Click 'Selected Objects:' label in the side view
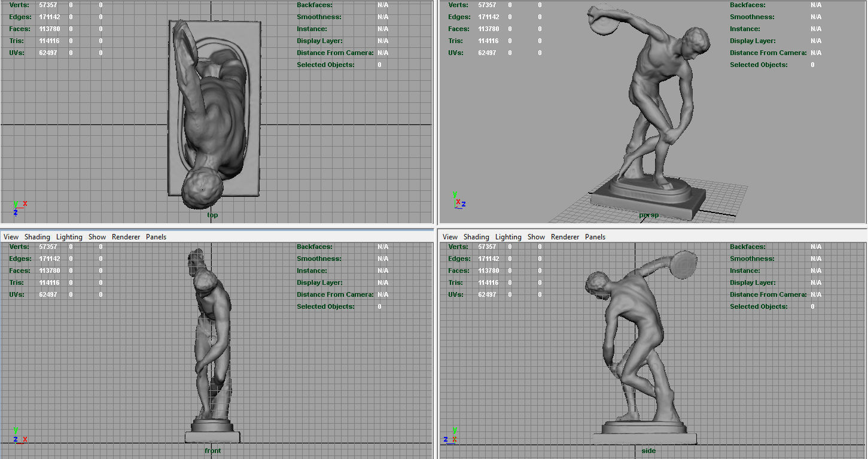Viewport: 868px width, 459px height. coord(759,306)
